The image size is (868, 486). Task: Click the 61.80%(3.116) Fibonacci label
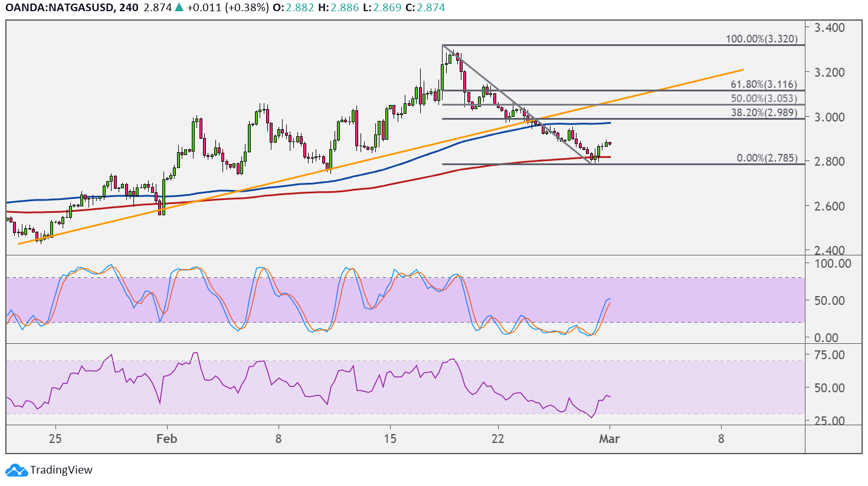pyautogui.click(x=764, y=84)
